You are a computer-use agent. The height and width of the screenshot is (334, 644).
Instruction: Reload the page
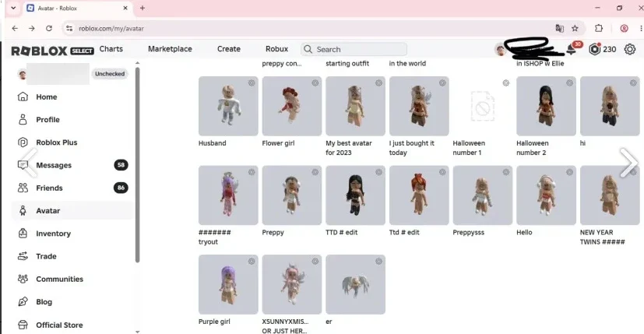point(49,28)
